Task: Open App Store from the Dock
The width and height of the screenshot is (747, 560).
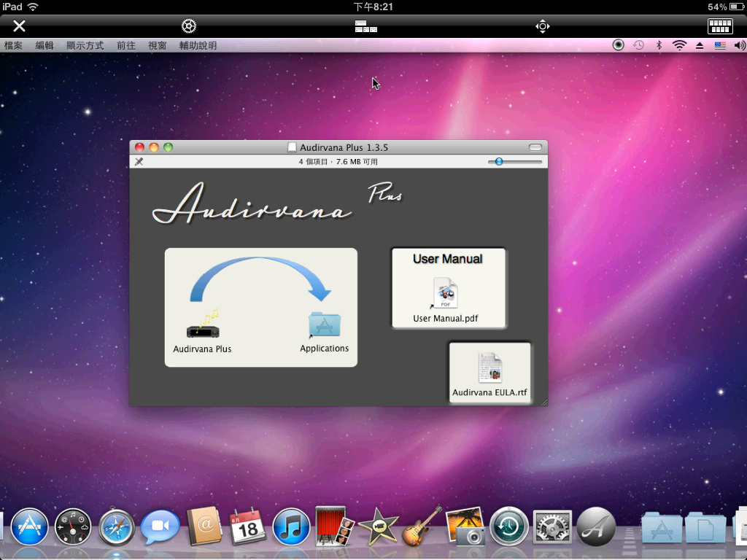Action: [x=29, y=526]
